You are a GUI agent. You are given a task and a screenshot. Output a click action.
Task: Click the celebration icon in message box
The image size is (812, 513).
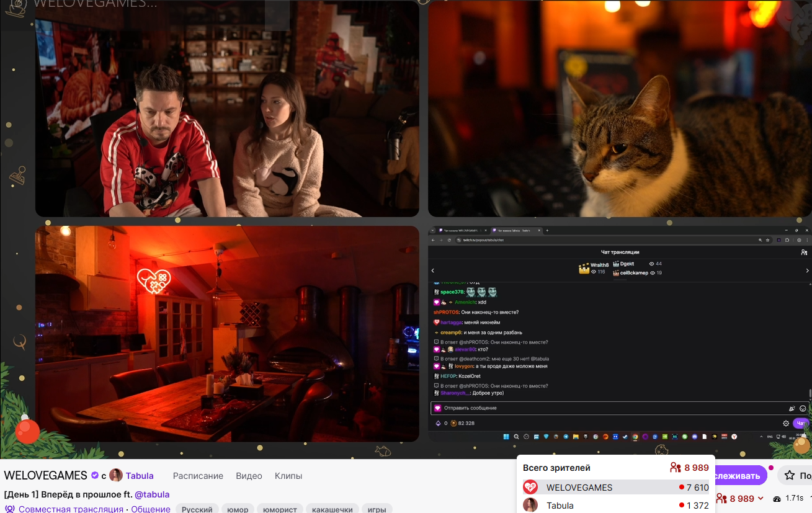(x=792, y=408)
